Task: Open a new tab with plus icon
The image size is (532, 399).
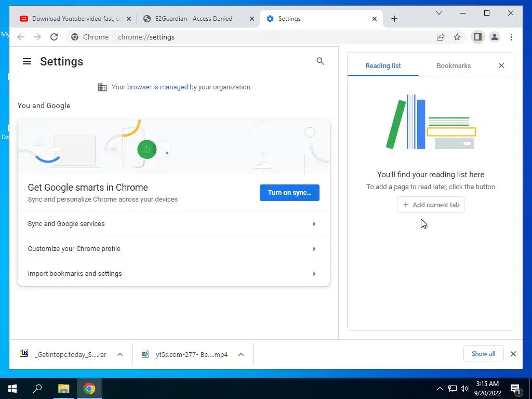Action: click(x=394, y=19)
